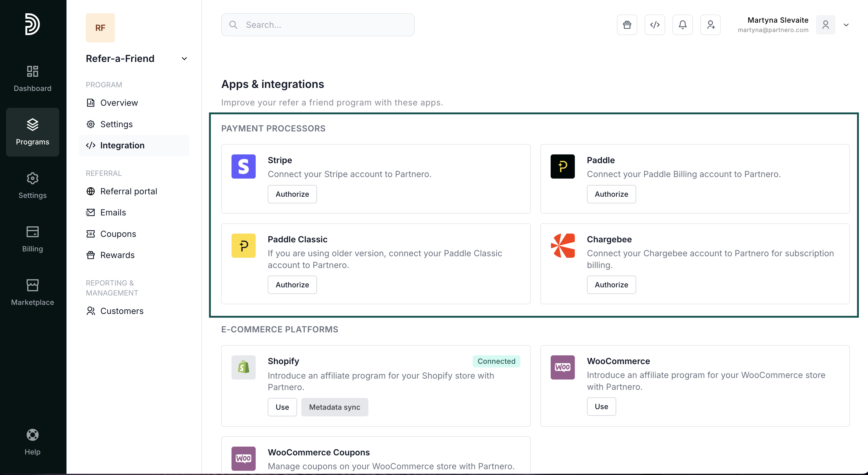Screen dimensions: 868x475
Task: Open Billing in the dark sidebar
Action: (32, 239)
